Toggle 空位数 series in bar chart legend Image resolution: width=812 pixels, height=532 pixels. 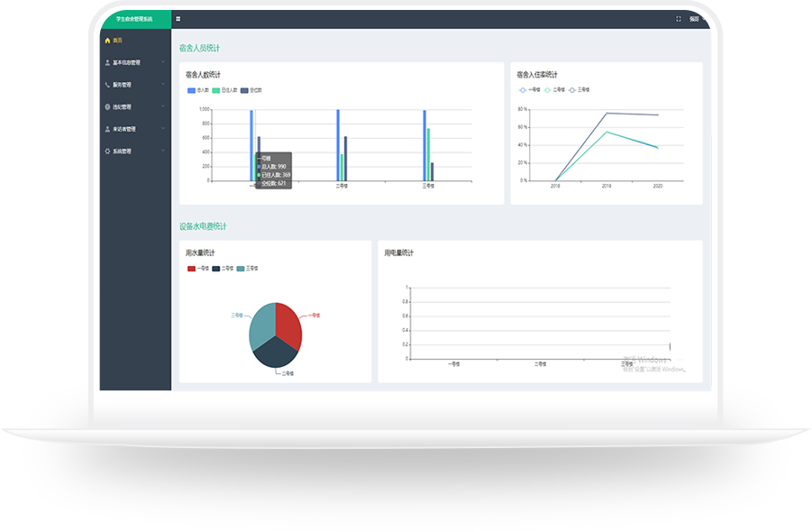[244, 90]
